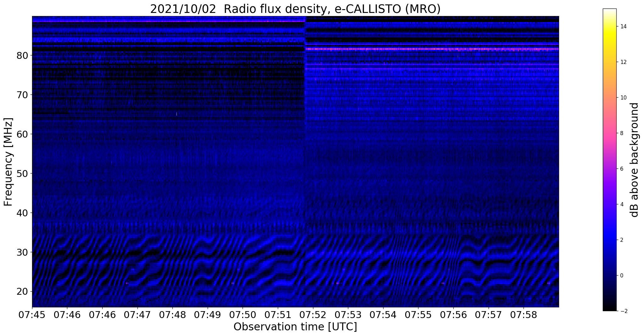
Task: Click the colorbar tick label 0
Action: pos(621,276)
